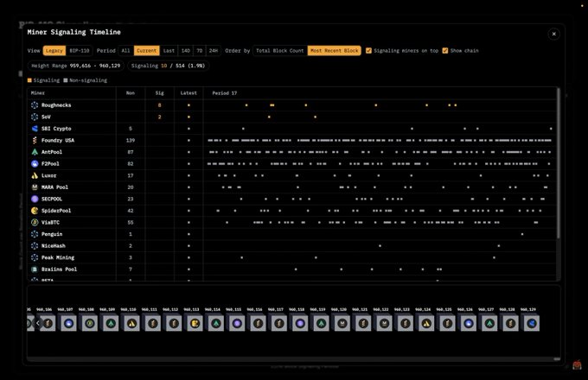Click the miner table vertical scrollbar
The width and height of the screenshot is (588, 380).
tap(559, 163)
